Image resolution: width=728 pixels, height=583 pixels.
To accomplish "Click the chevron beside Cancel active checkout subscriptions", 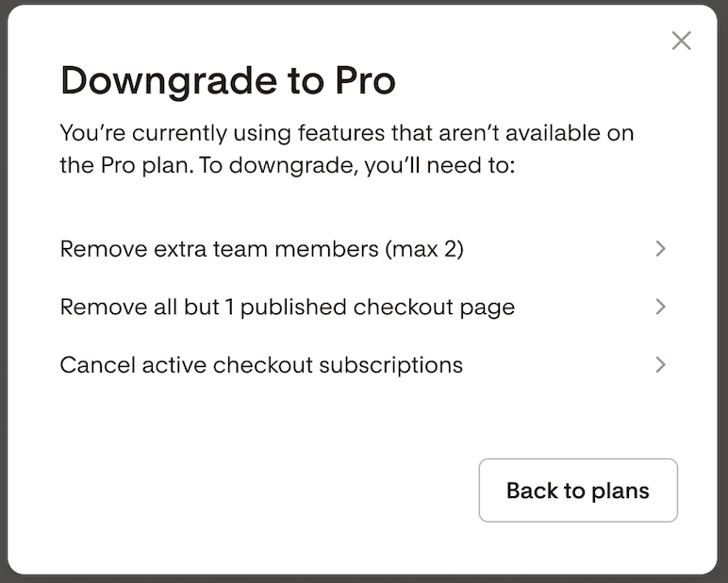I will 660,364.
